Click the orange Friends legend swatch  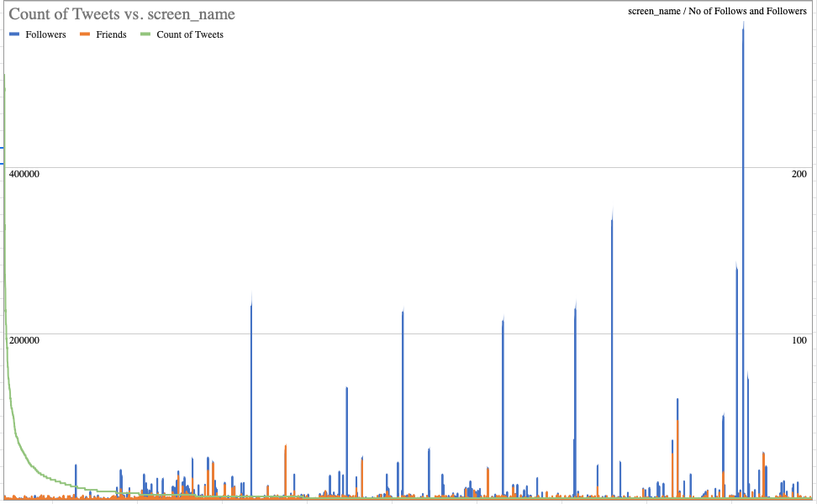[85, 34]
